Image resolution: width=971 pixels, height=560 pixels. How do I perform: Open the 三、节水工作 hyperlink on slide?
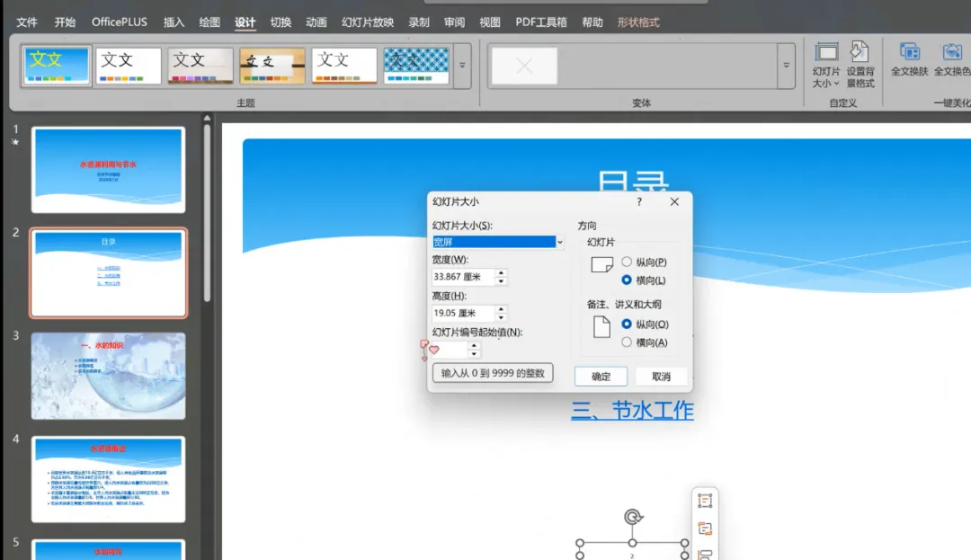[x=632, y=410]
